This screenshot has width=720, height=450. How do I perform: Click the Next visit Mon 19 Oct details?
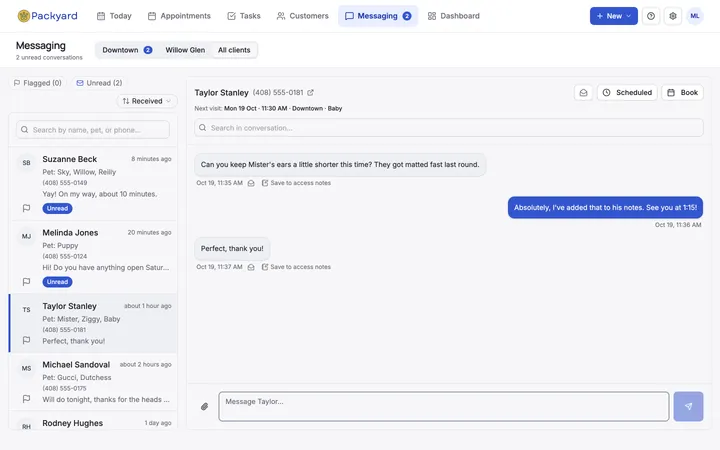point(268,109)
